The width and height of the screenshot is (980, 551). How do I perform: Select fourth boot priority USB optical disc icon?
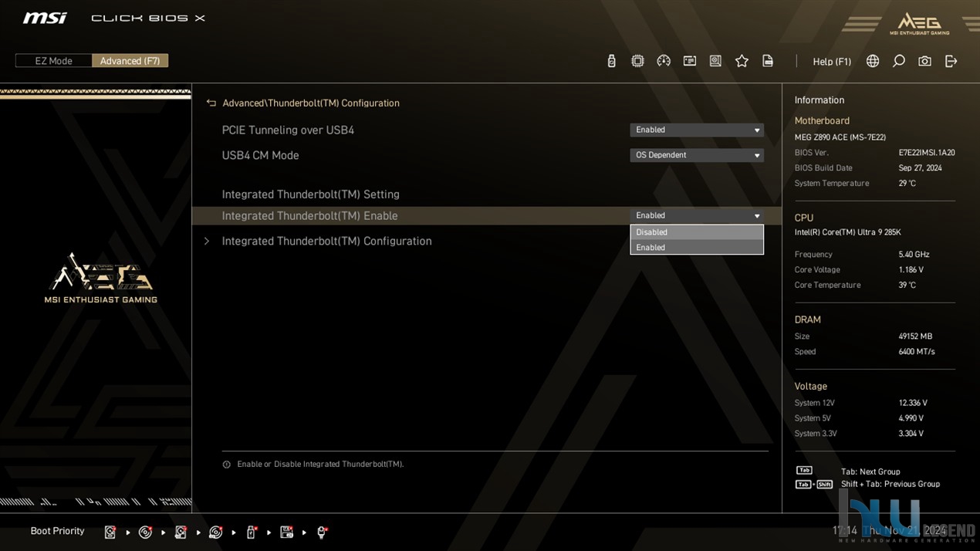(x=216, y=532)
